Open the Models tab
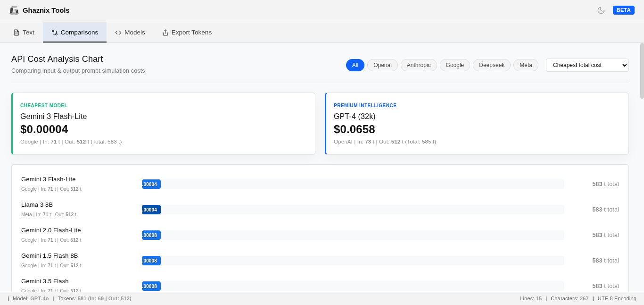Image resolution: width=644 pixels, height=305 pixels. tap(130, 33)
